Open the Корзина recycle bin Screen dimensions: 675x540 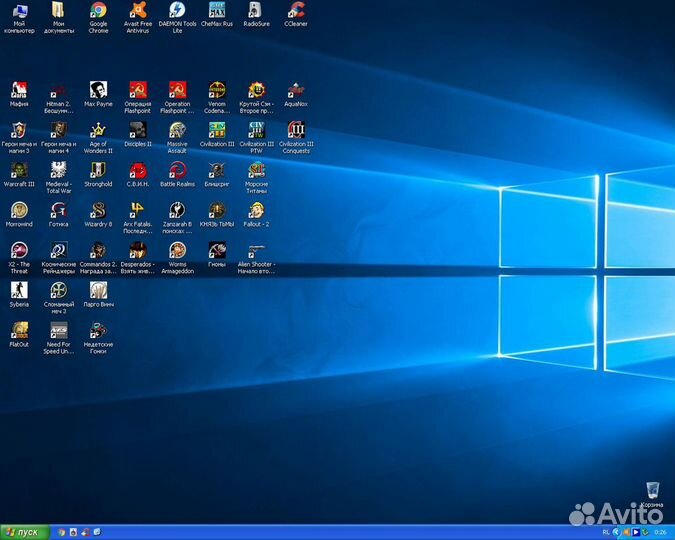coord(652,495)
